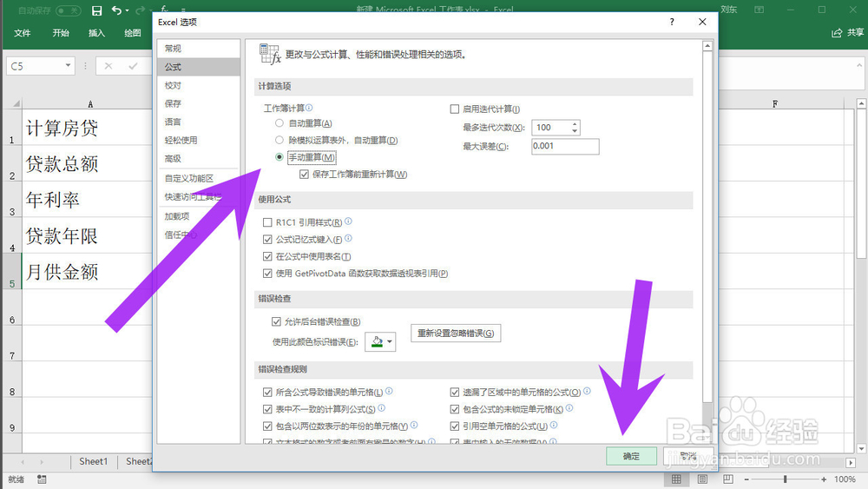Click info icon beside 所含公式导致错误的单元格
868x489 pixels.
click(389, 391)
